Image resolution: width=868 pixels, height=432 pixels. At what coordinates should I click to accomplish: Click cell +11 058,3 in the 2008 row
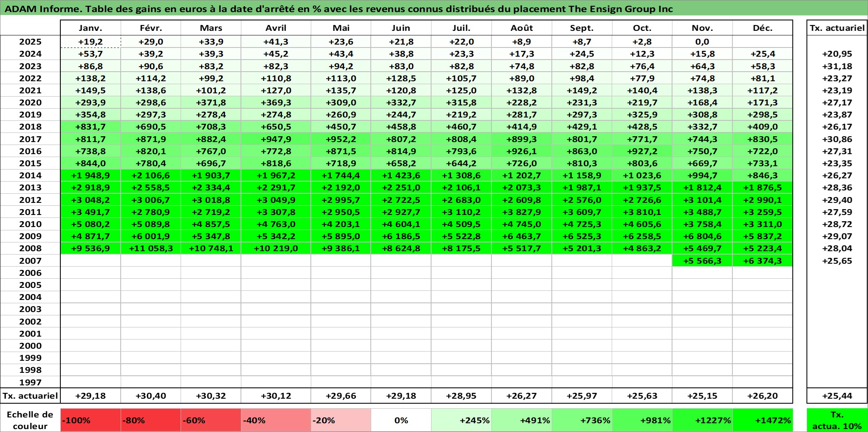click(x=151, y=248)
